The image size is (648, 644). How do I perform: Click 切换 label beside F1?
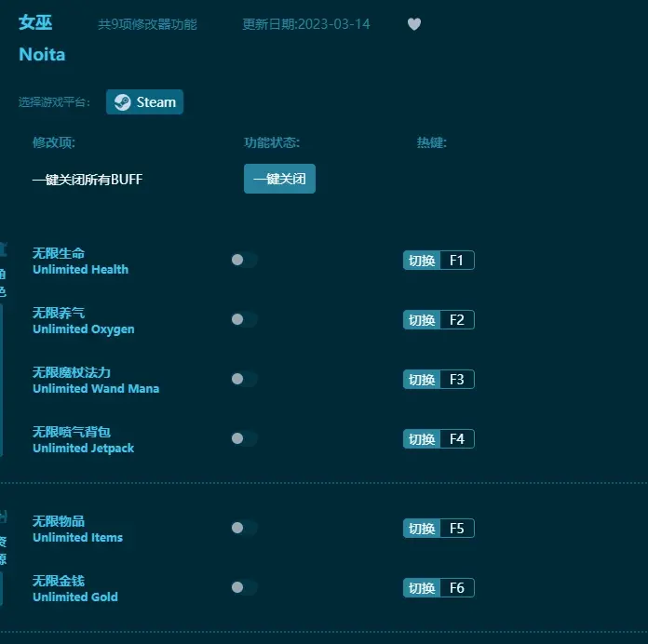422,261
